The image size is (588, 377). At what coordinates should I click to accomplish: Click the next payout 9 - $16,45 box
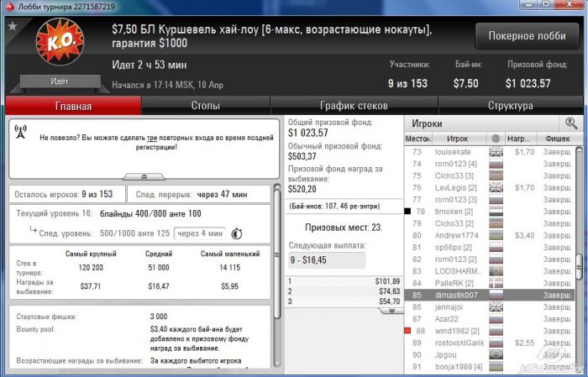pos(327,260)
